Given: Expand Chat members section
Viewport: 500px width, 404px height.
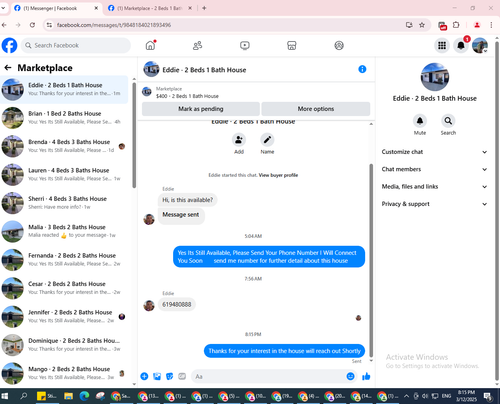Looking at the screenshot, I should pos(434,169).
